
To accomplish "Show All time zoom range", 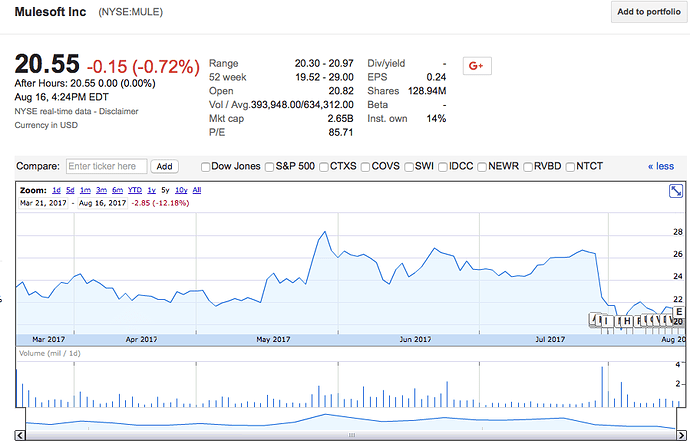I will (197, 190).
